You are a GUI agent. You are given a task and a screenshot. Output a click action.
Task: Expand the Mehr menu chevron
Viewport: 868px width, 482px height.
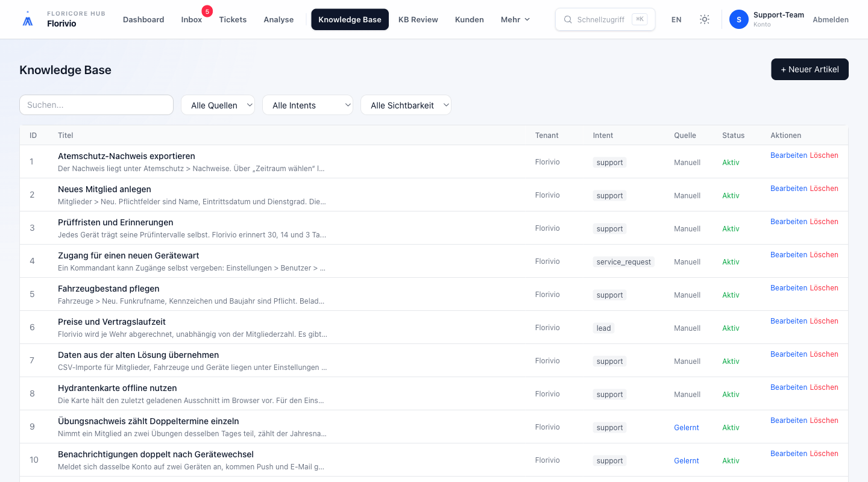(x=527, y=19)
